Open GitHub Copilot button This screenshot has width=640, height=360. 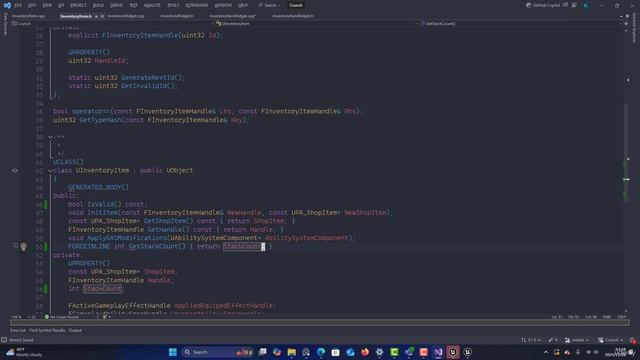click(543, 5)
